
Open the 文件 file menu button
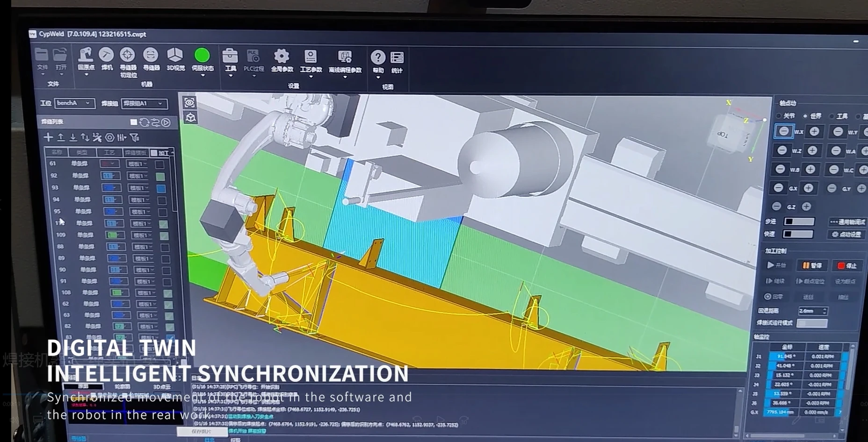42,55
